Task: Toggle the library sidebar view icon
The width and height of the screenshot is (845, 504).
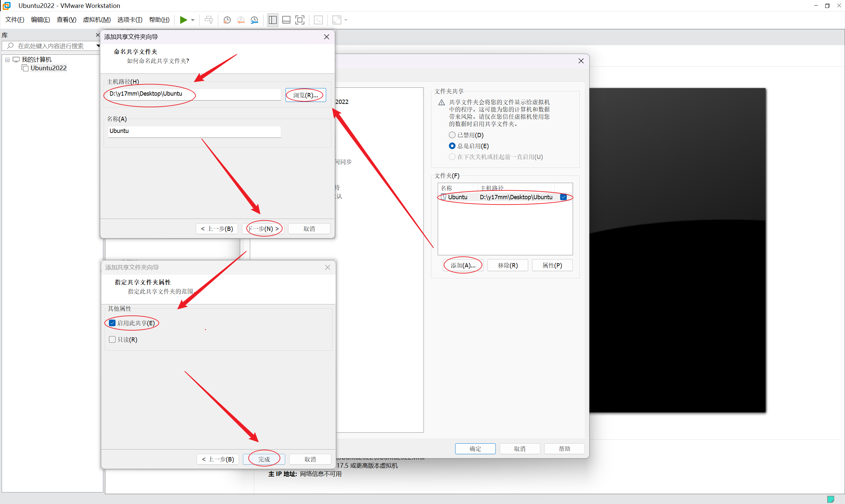Action: pyautogui.click(x=273, y=20)
